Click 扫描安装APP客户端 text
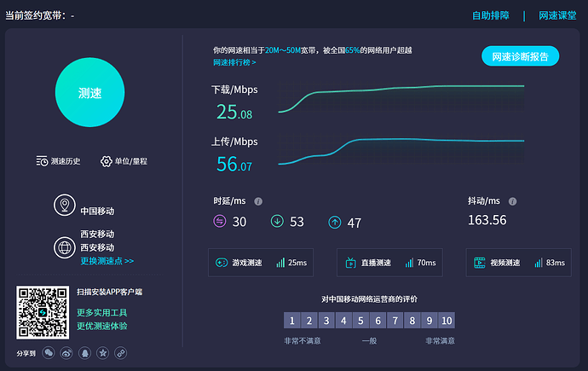 point(109,292)
